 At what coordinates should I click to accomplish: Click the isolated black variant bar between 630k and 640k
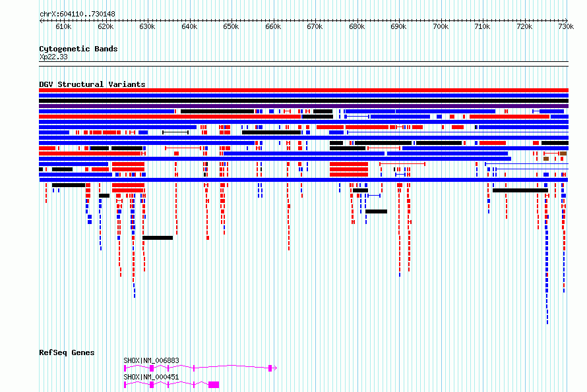tap(158, 238)
